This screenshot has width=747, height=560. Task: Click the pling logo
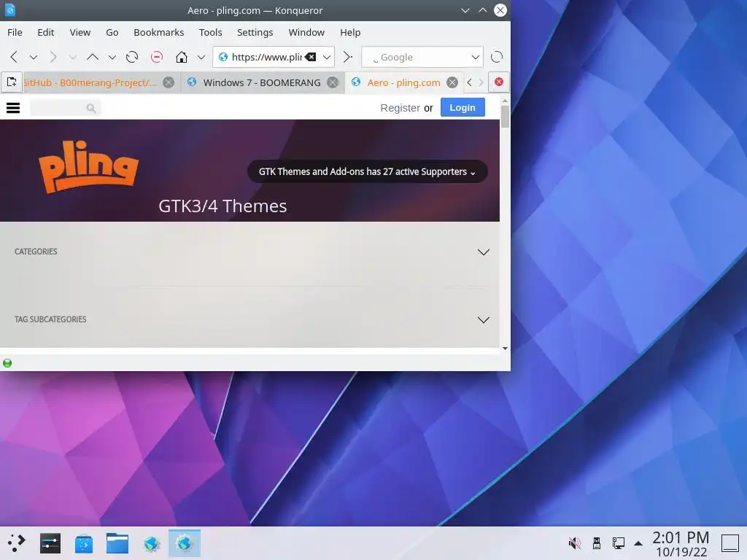tap(88, 167)
